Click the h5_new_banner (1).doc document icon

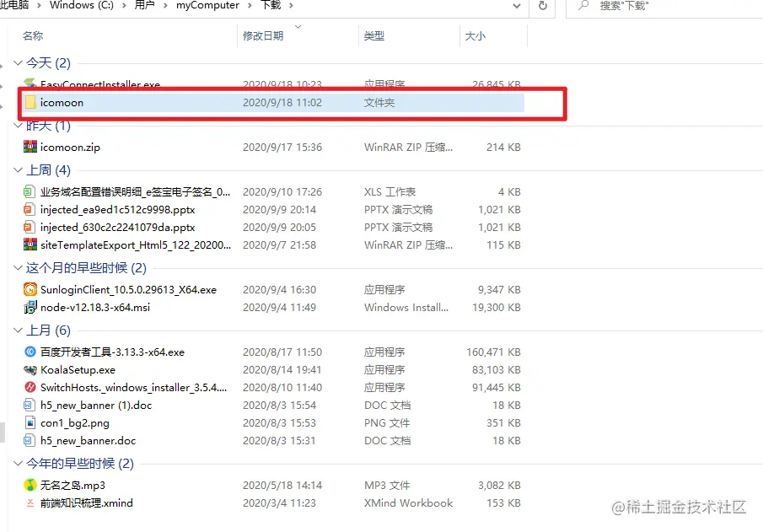pos(30,405)
